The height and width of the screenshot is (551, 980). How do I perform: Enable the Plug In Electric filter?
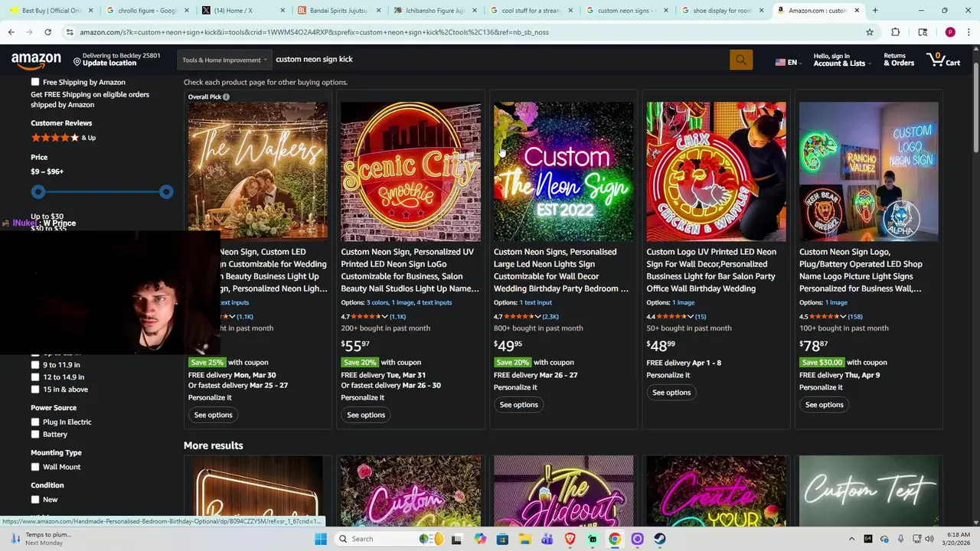(35, 422)
